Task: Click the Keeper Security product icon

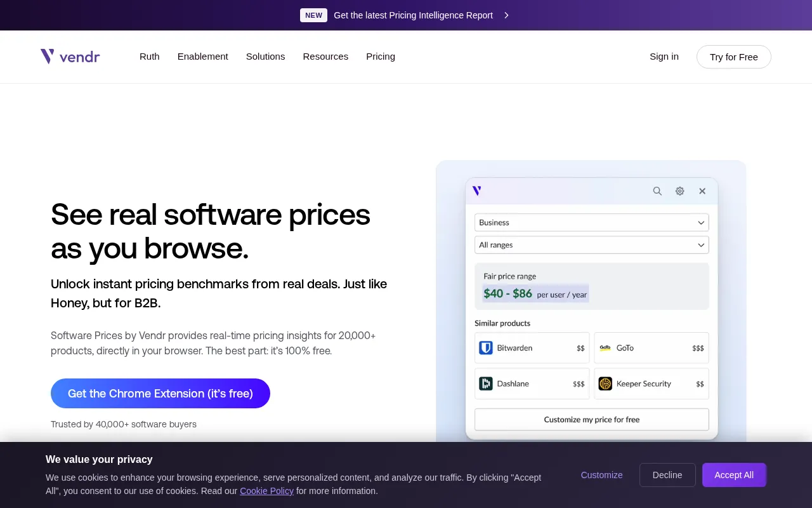Action: point(605,384)
